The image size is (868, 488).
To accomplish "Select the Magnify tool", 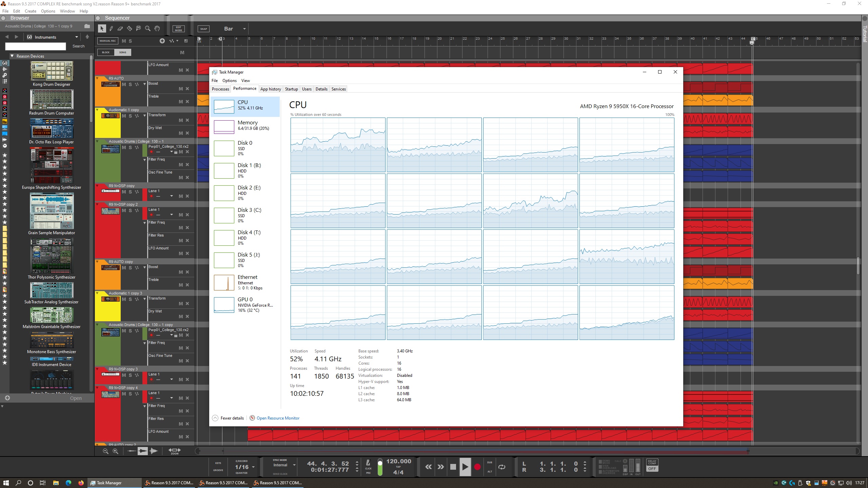I will (x=147, y=29).
